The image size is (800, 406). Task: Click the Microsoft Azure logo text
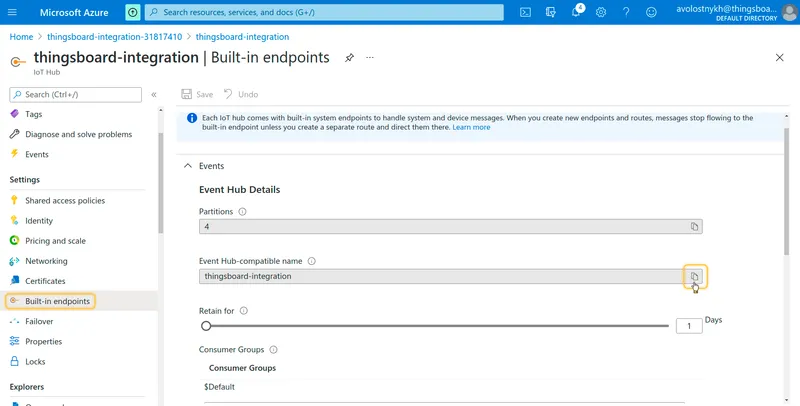[74, 13]
